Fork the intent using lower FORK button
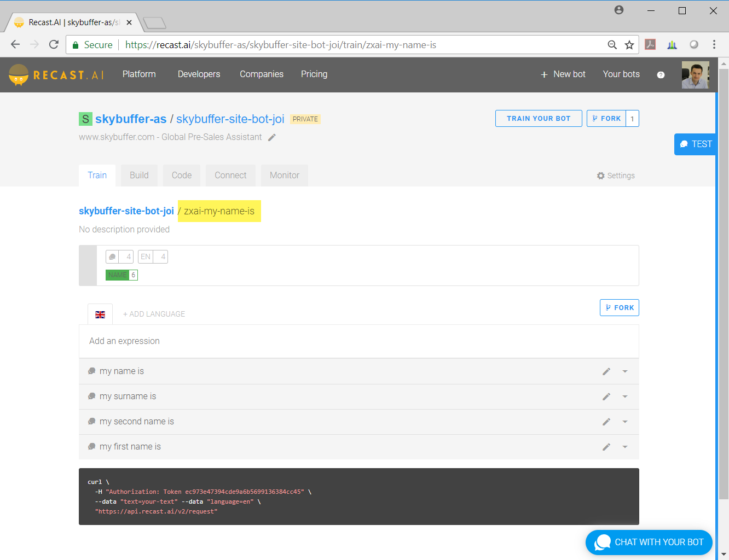Screen dimensions: 729x560 pos(620,308)
